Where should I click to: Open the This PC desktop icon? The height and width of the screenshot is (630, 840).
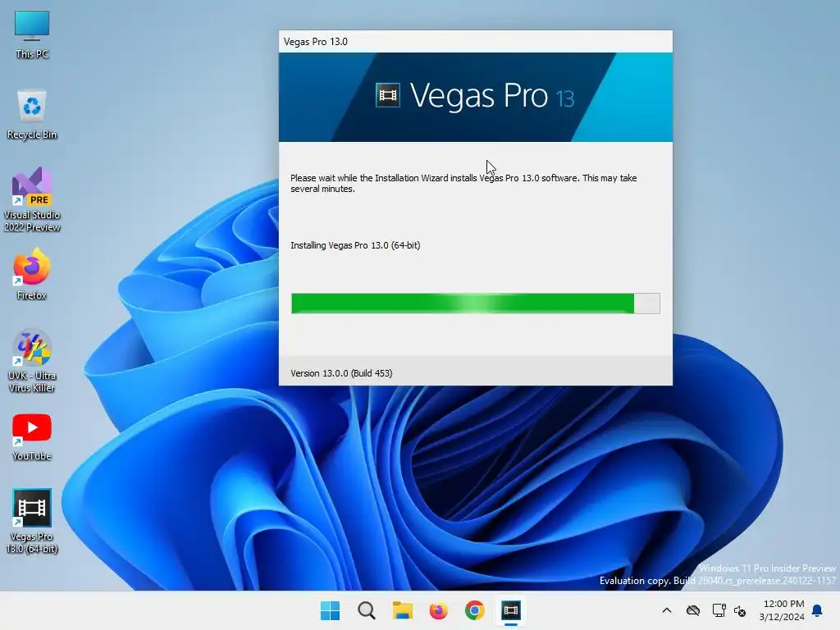click(32, 34)
